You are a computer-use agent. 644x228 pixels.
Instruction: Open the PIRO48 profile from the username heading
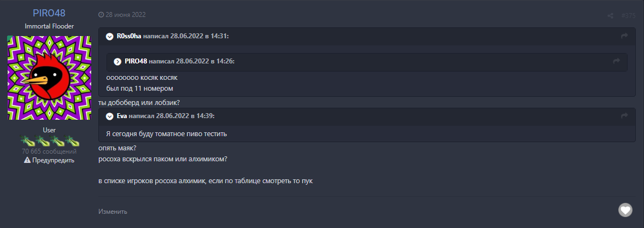pyautogui.click(x=49, y=13)
